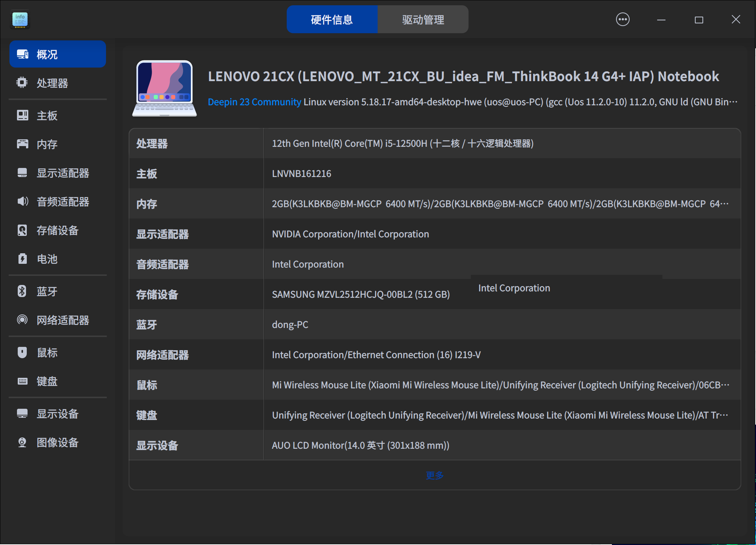Open the processor section via chip icon
756x545 pixels.
pos(22,83)
